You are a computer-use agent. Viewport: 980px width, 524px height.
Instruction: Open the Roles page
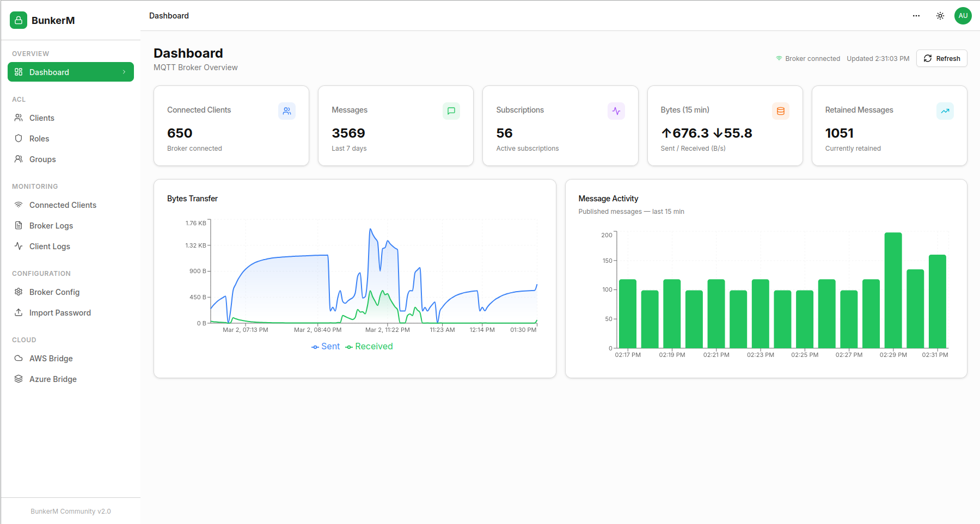click(x=71, y=138)
